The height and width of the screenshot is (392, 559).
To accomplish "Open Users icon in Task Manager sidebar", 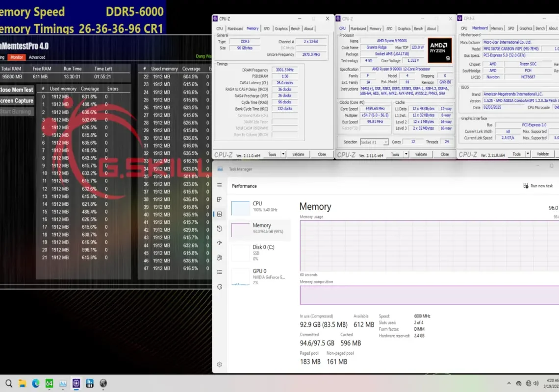I will click(x=219, y=258).
